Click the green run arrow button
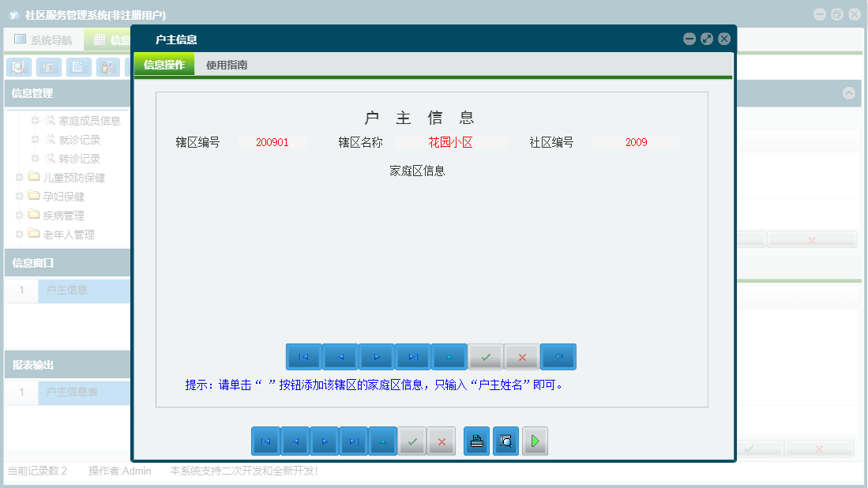The image size is (868, 488). [x=534, y=441]
